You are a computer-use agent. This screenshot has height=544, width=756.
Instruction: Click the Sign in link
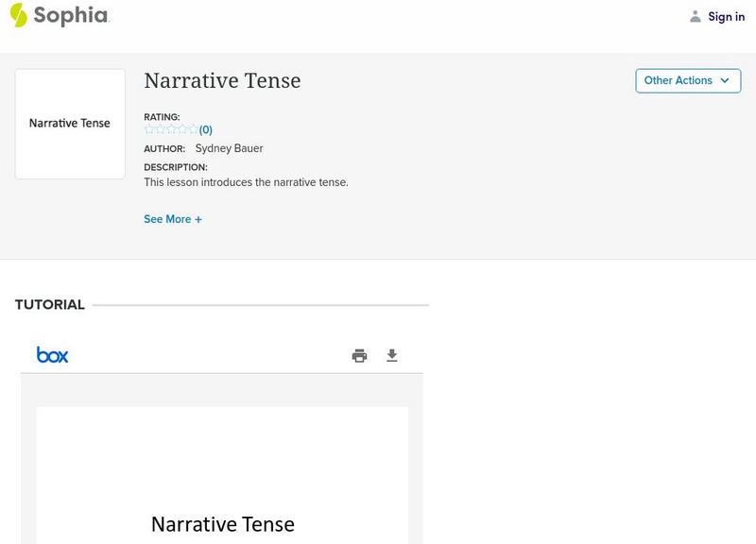726,16
